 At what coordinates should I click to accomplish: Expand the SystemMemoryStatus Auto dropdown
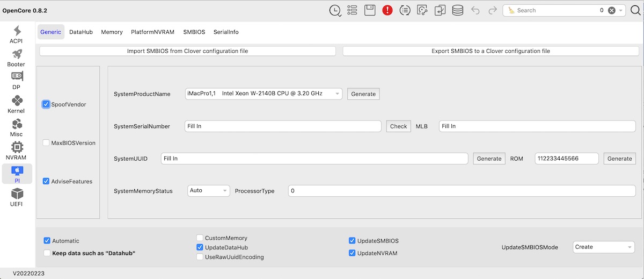(209, 191)
